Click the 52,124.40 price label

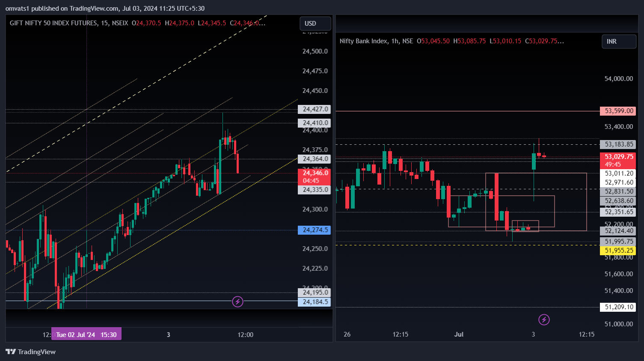coord(618,231)
